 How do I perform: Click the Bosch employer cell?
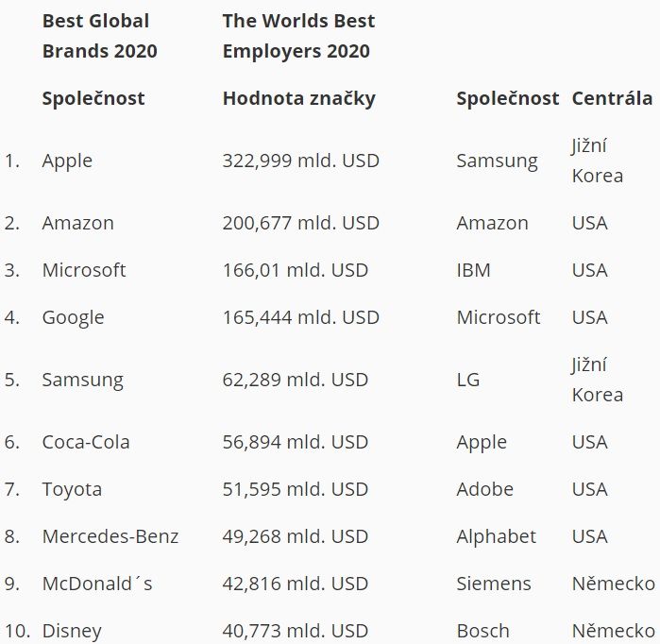(483, 631)
